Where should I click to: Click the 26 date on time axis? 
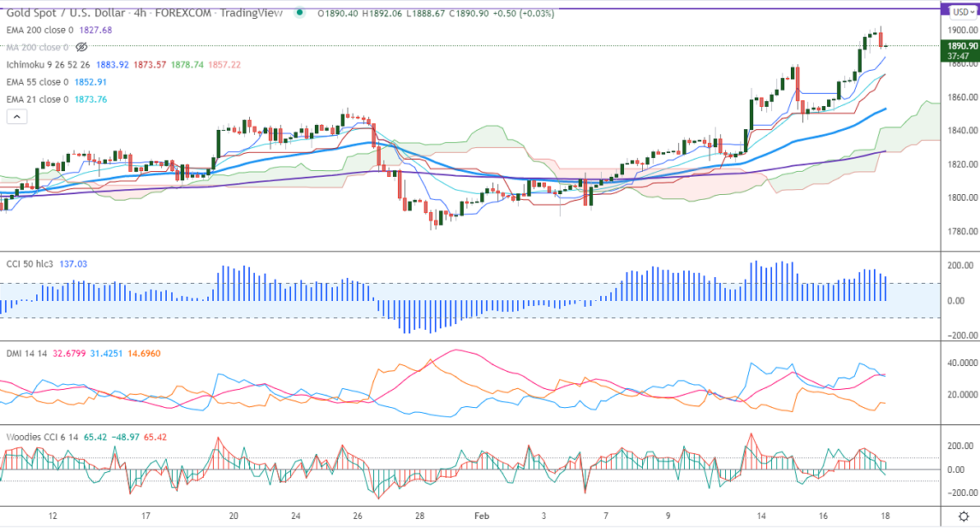[358, 516]
